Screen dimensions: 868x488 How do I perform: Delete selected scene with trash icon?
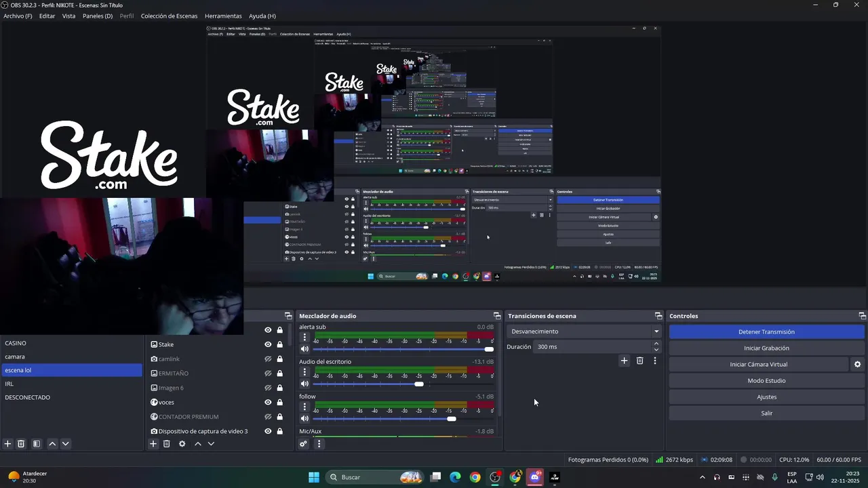pos(21,444)
